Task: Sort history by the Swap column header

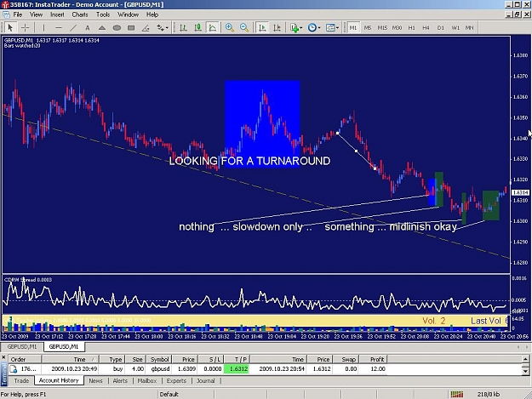Action: pos(346,359)
